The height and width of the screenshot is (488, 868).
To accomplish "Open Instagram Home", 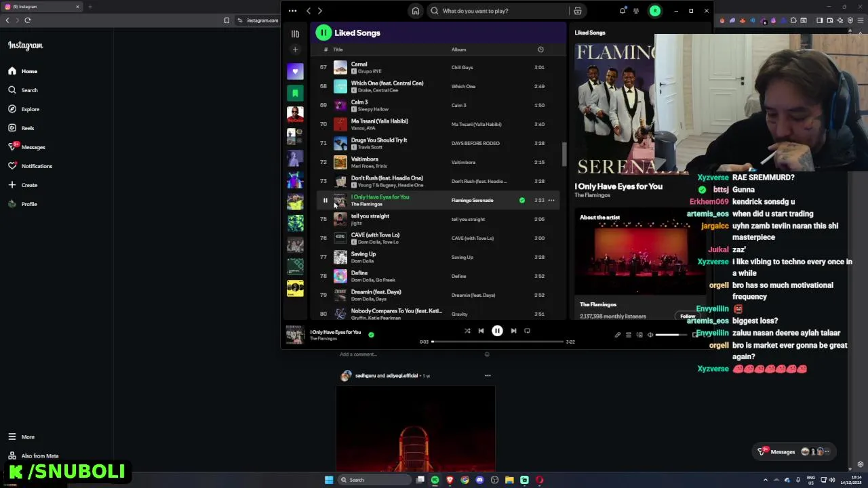I will (23, 71).
